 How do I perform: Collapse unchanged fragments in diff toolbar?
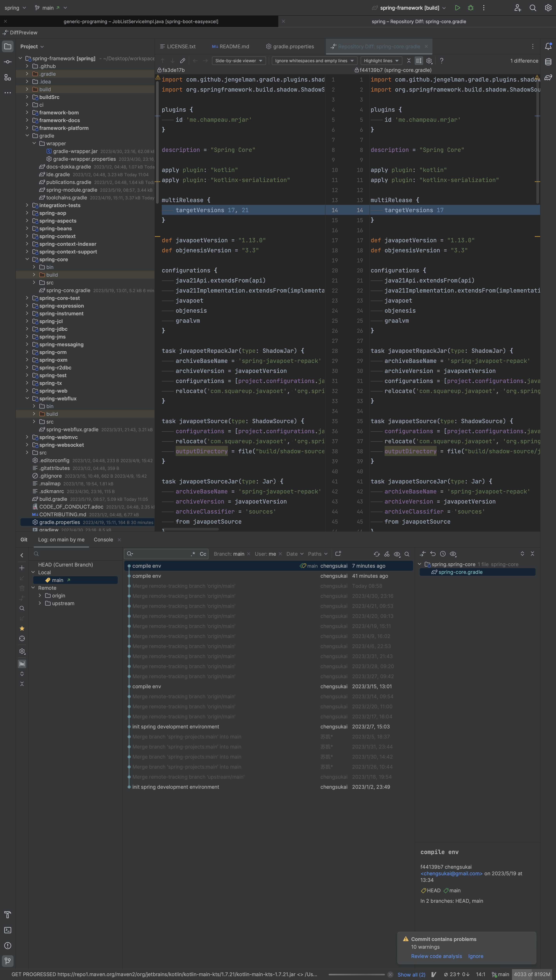pyautogui.click(x=409, y=61)
